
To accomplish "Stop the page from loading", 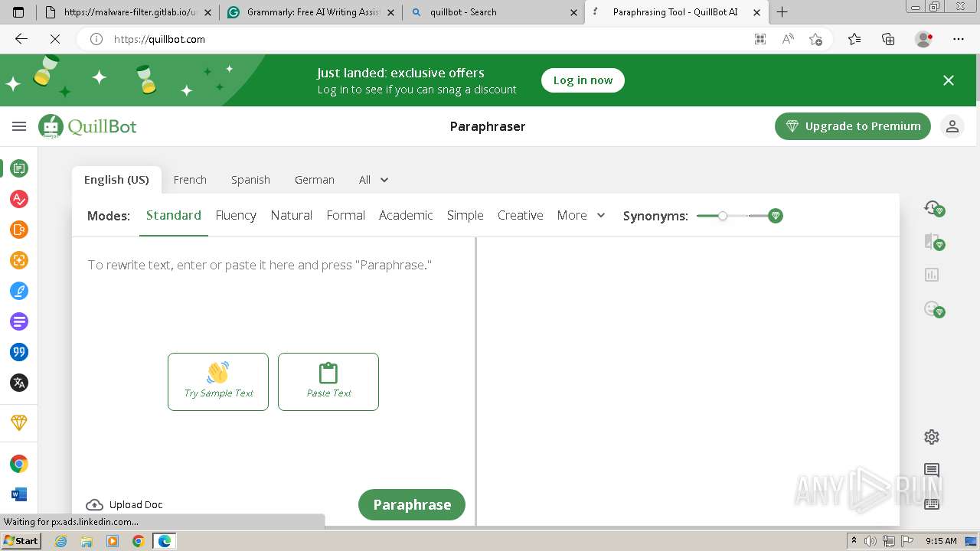I will pyautogui.click(x=54, y=39).
